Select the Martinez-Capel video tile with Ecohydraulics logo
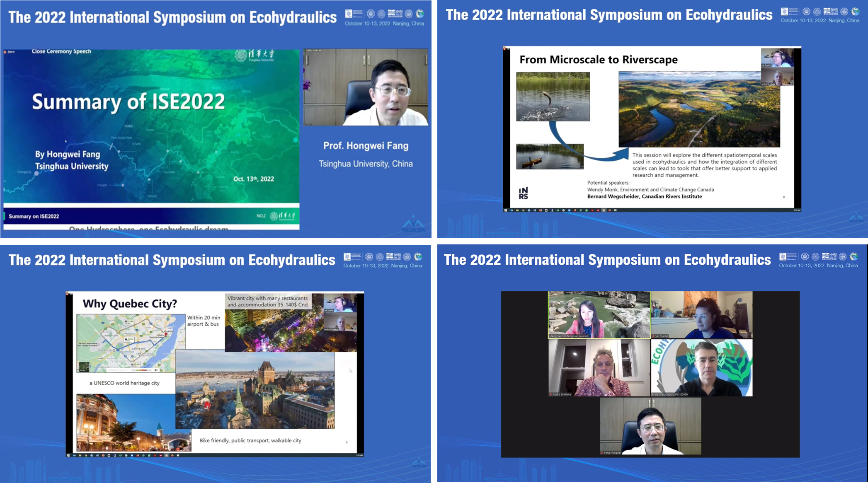Screen dimensions: 868x483 (x=701, y=368)
